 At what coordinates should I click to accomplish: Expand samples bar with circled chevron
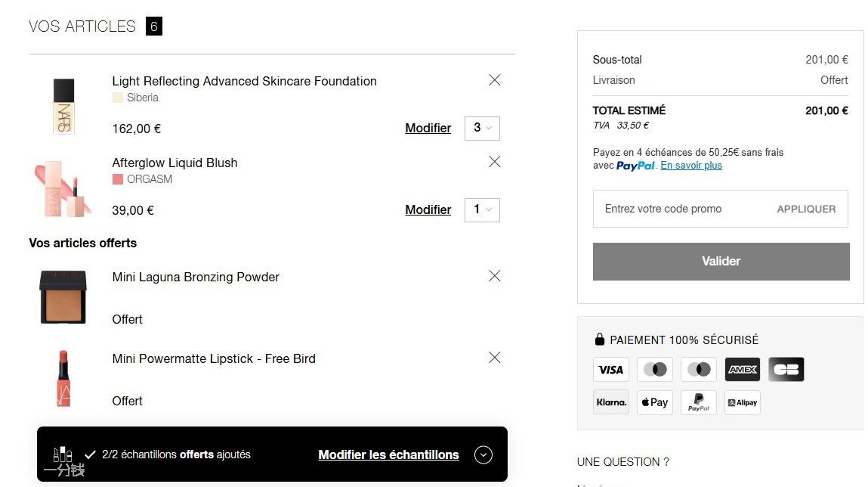click(483, 455)
